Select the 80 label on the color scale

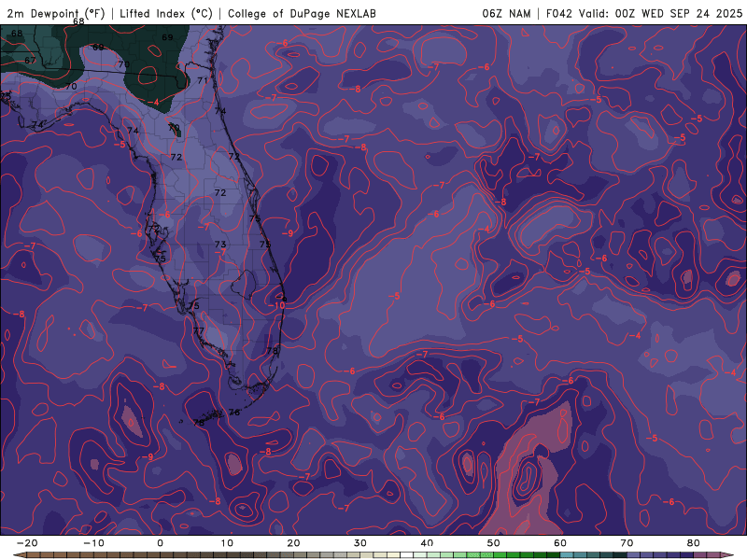click(694, 543)
